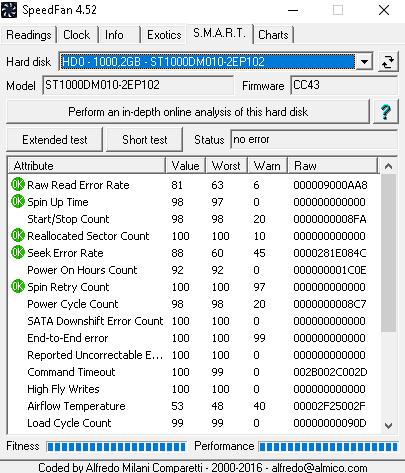Select the Airflow Temperature row
The image size is (405, 473).
click(193, 406)
